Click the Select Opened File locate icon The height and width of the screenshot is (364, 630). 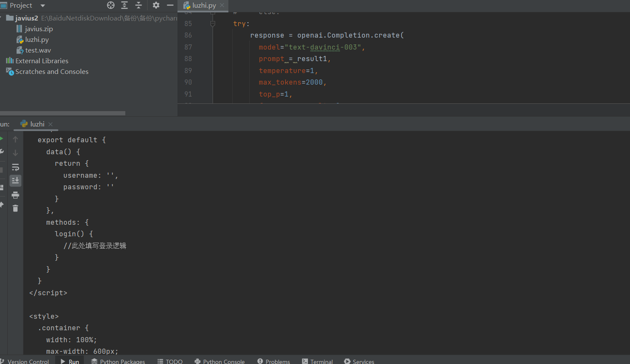pos(111,5)
